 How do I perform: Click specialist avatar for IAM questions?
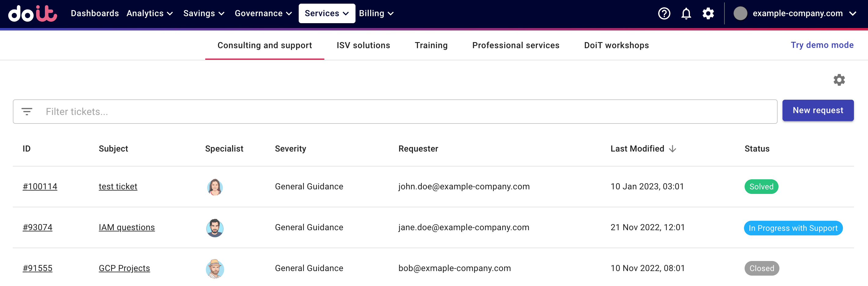pos(215,228)
